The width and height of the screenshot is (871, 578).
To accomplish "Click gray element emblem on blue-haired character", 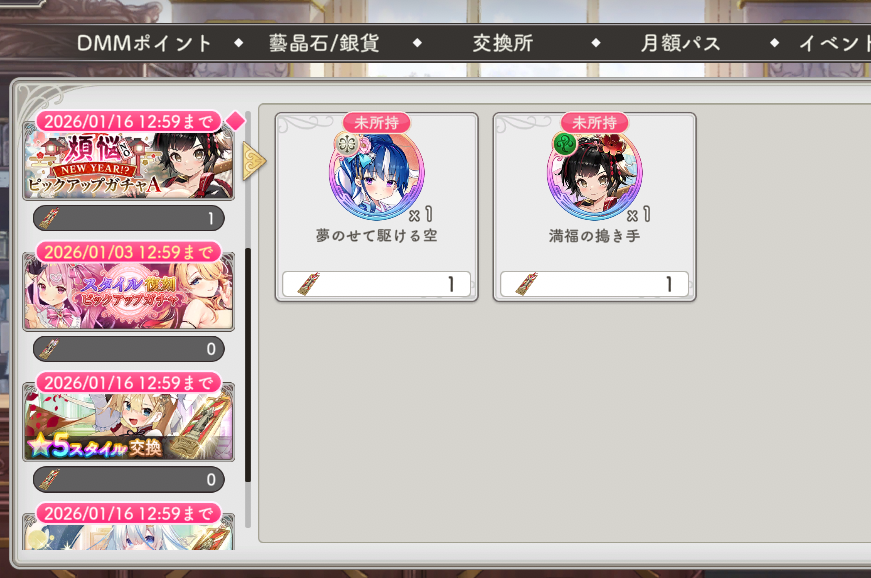I will point(347,144).
